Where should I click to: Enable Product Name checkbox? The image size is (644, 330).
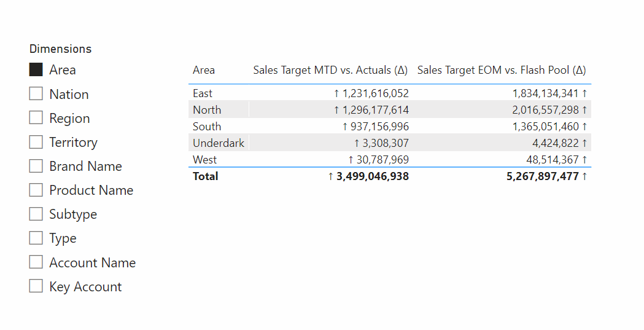(36, 190)
